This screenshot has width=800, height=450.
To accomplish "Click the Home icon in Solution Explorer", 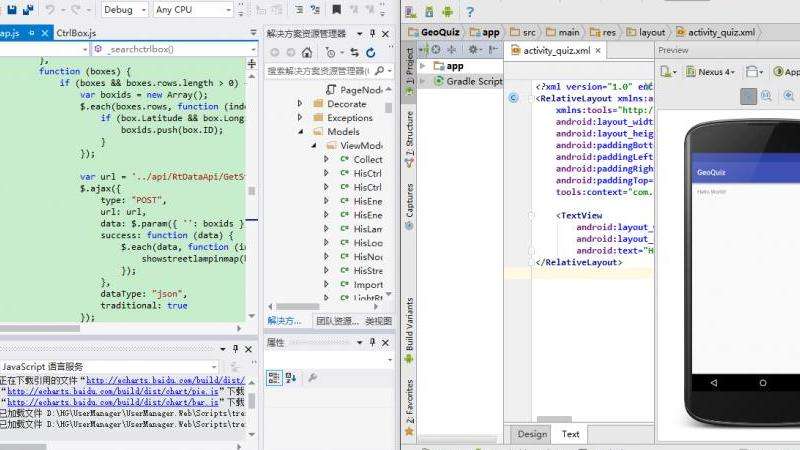I will click(308, 52).
